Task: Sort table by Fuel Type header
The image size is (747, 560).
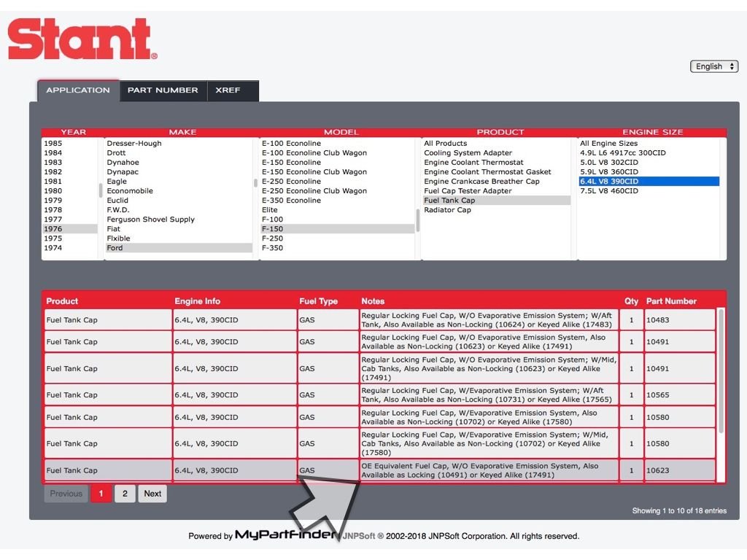Action: [x=319, y=301]
